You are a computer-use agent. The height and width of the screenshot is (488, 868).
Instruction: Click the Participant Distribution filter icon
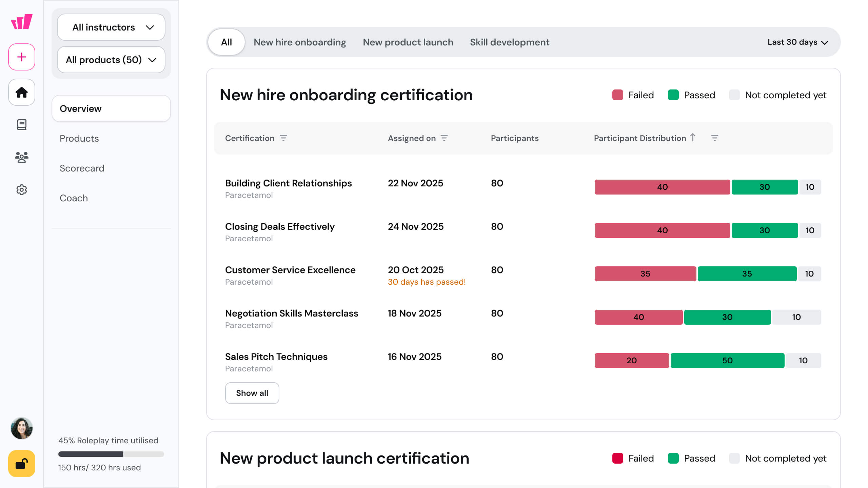714,138
